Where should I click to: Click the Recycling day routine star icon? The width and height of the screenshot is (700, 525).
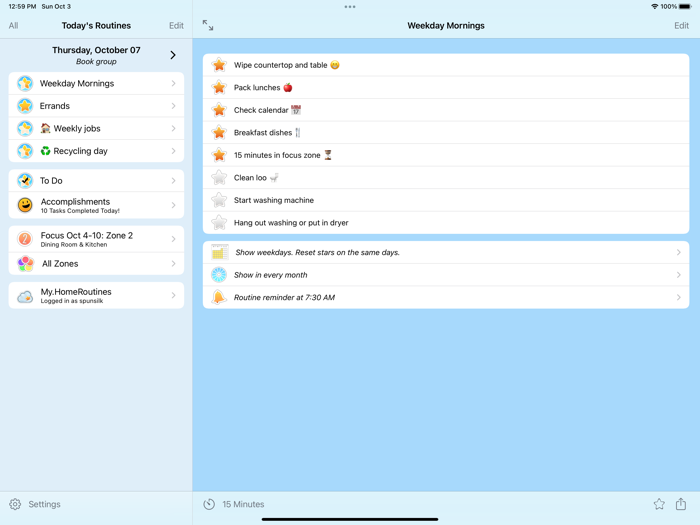pyautogui.click(x=25, y=151)
